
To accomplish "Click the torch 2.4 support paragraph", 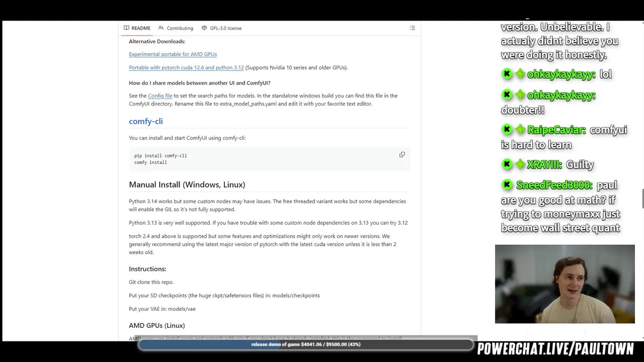I will [263, 244].
